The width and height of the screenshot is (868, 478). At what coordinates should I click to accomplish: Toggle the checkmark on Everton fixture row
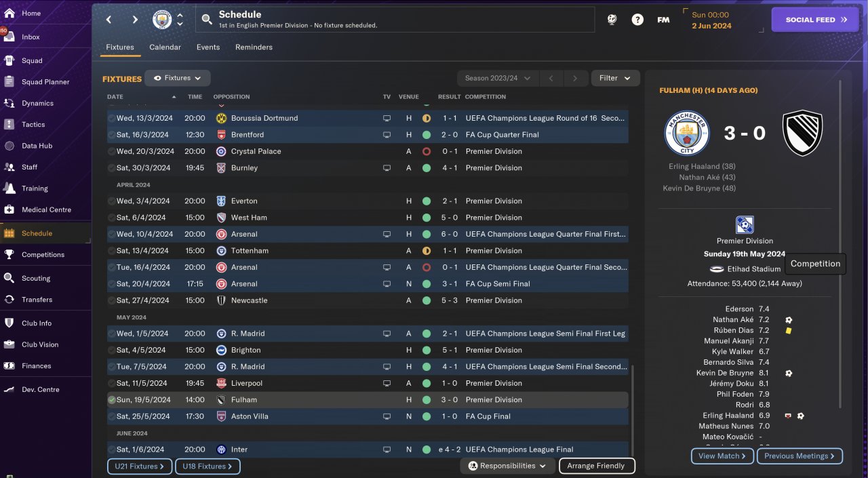coord(112,201)
